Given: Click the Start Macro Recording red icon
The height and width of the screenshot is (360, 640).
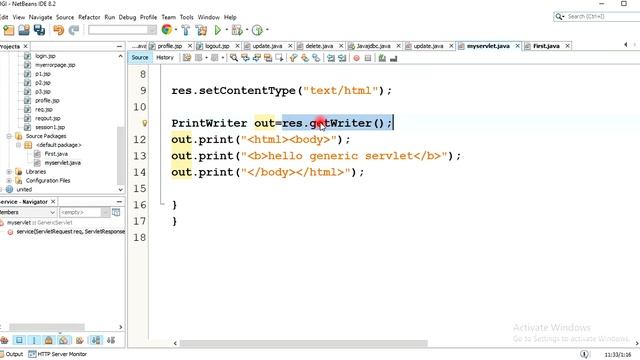Looking at the screenshot, I should [x=356, y=58].
